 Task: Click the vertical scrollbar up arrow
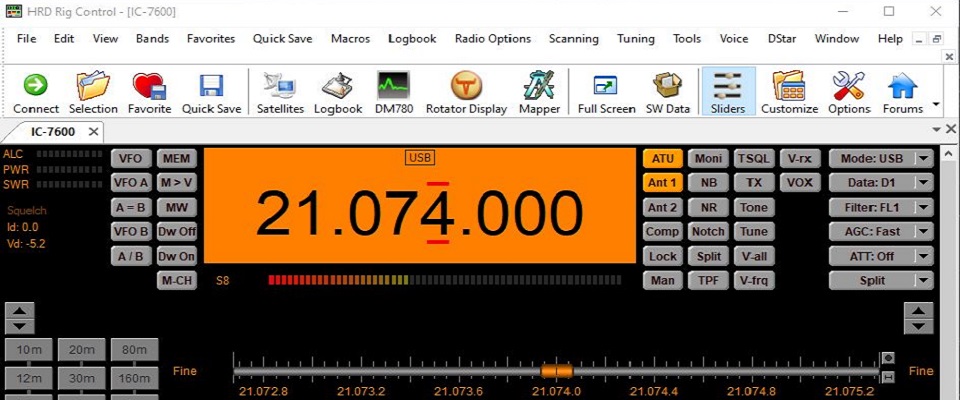point(950,153)
